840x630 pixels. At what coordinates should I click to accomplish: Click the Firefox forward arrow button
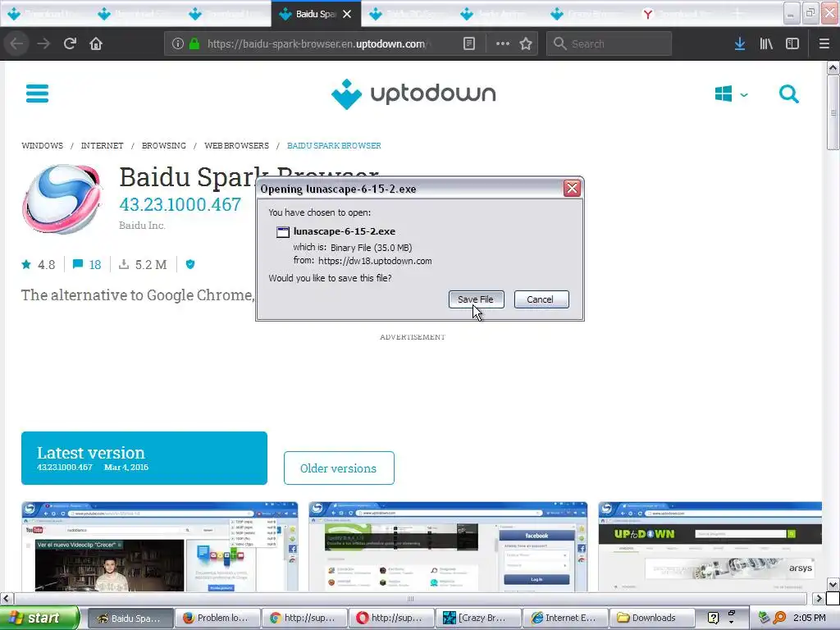pos(43,43)
